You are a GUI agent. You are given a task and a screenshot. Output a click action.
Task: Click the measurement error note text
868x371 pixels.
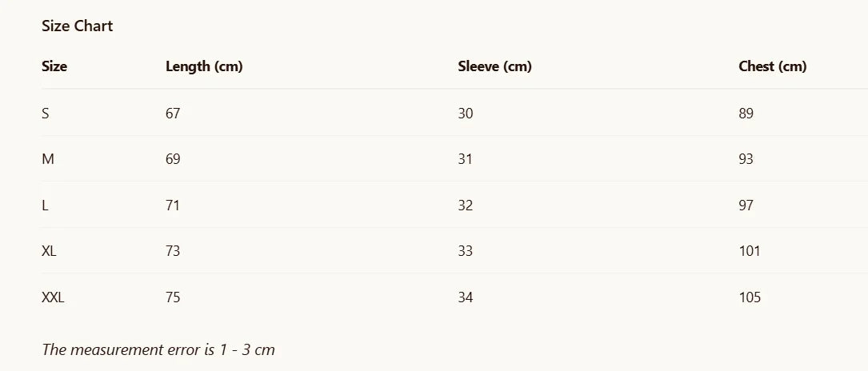(x=158, y=349)
